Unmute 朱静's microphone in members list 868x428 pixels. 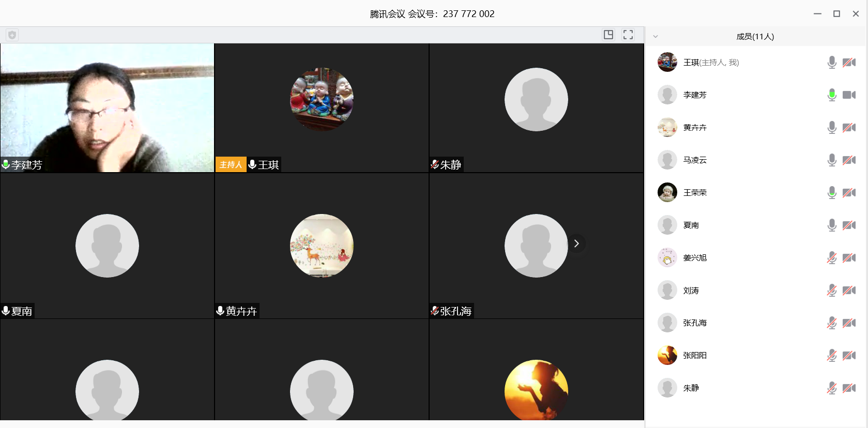(831, 388)
